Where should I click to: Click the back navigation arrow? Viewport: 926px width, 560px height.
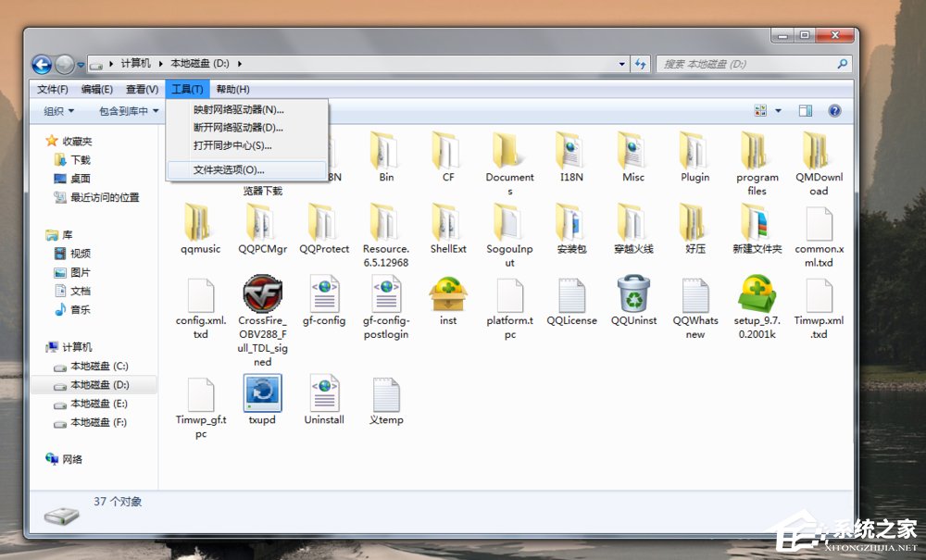42,64
